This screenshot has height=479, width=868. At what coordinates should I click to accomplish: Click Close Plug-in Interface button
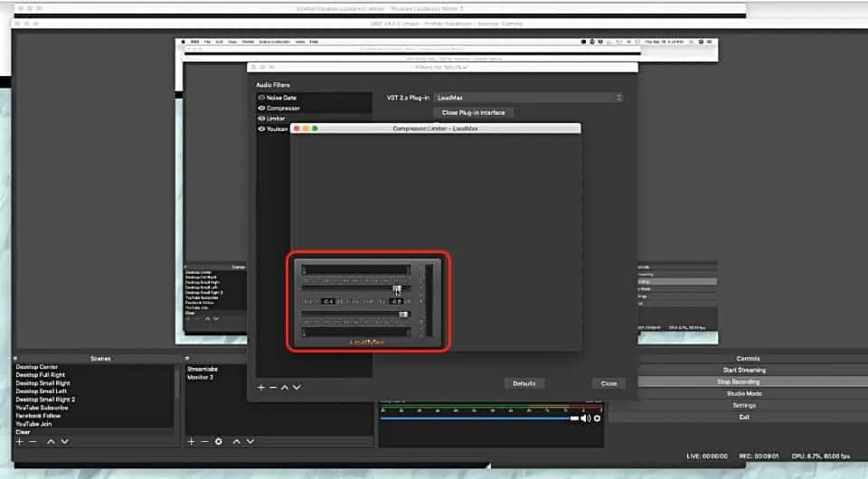[473, 112]
